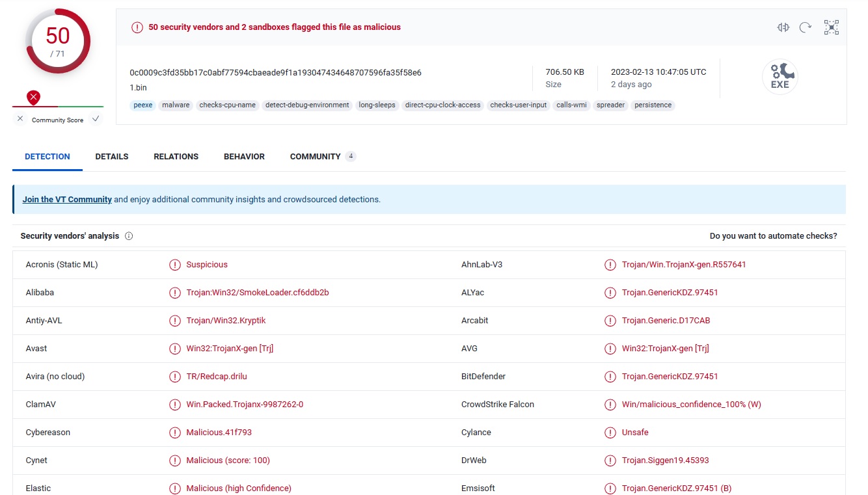
Task: Click alert icon for Emsisoft detection
Action: (x=610, y=488)
